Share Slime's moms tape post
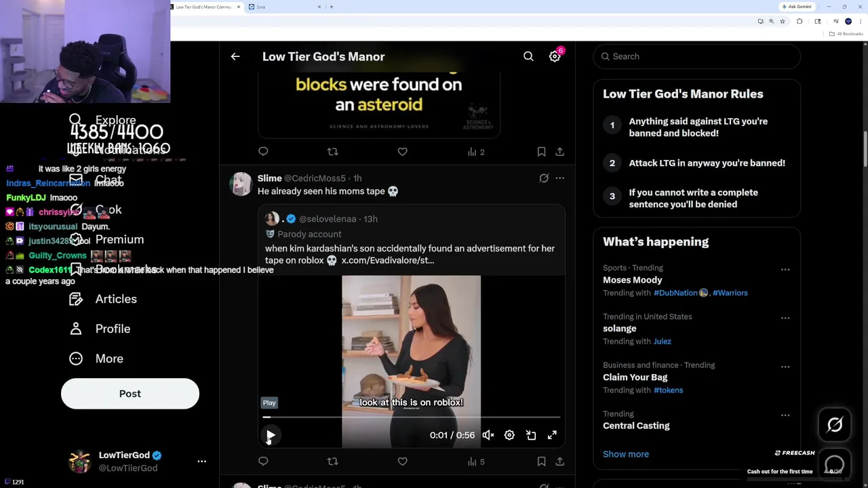This screenshot has width=868, height=488. tap(559, 462)
